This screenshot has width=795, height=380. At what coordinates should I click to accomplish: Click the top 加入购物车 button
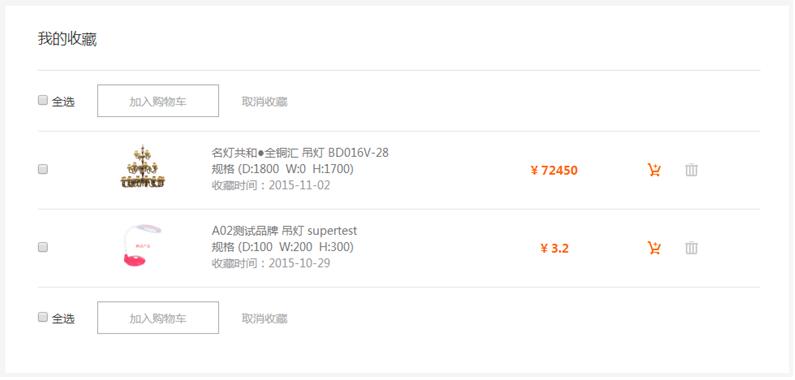click(x=158, y=101)
